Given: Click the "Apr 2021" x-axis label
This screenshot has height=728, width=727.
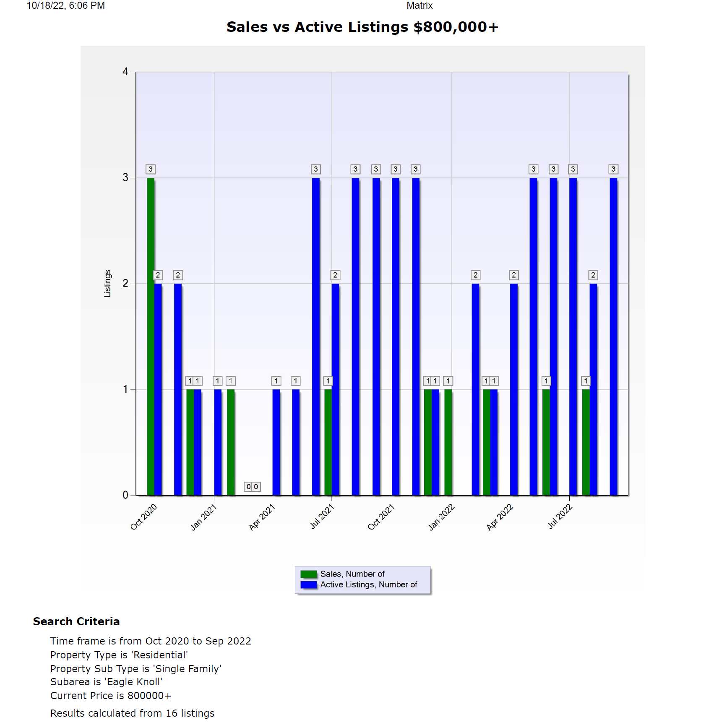Looking at the screenshot, I should [x=262, y=517].
